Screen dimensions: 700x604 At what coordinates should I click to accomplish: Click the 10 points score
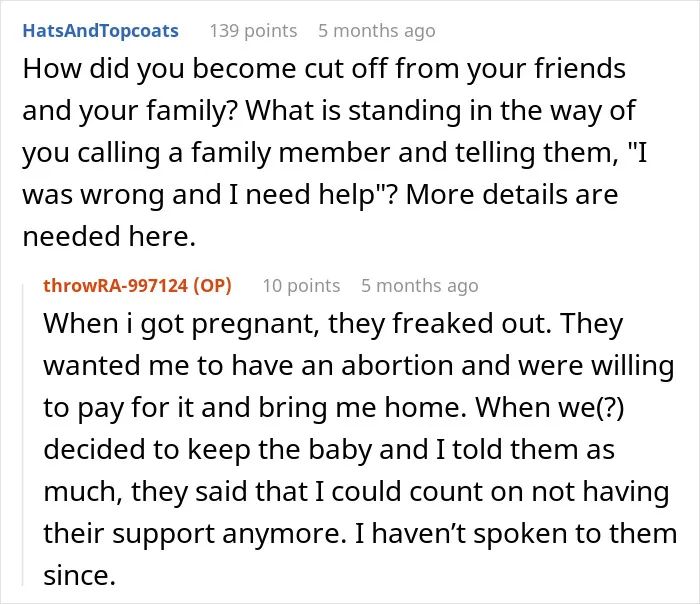pyautogui.click(x=301, y=286)
